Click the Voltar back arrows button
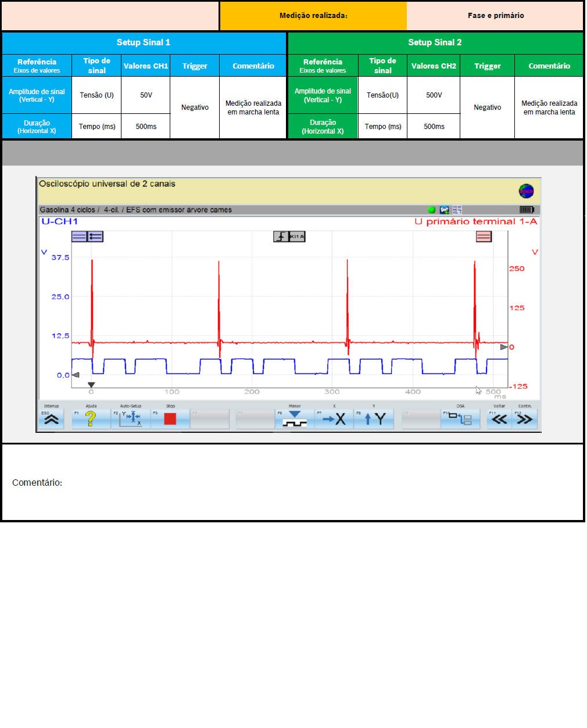This screenshot has width=587, height=728. click(x=499, y=419)
